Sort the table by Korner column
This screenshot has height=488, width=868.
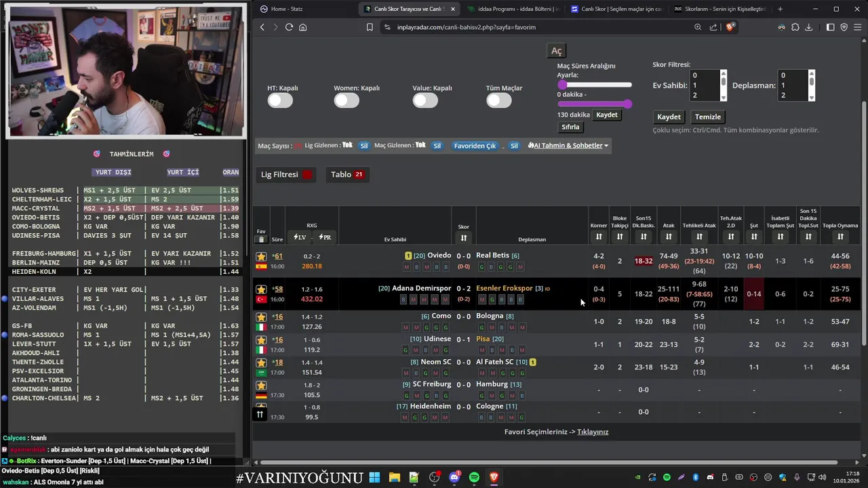point(599,237)
